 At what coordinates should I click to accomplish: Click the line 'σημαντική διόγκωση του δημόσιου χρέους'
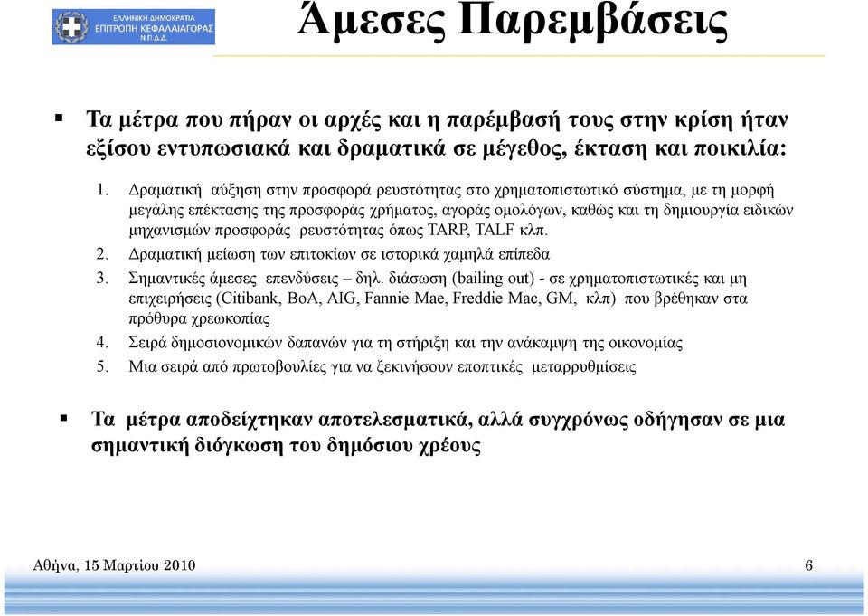point(286,446)
